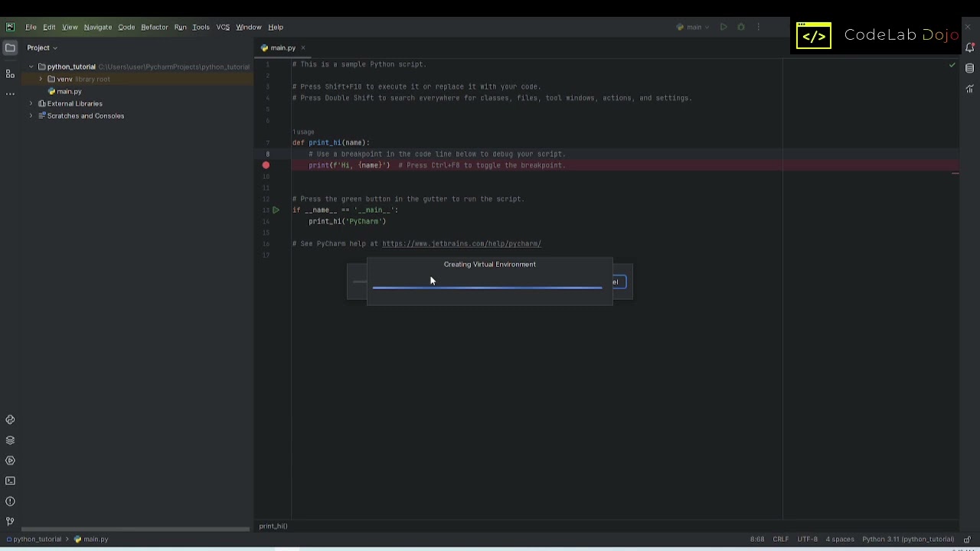Click Project panel horizontal scrollbar

136,529
